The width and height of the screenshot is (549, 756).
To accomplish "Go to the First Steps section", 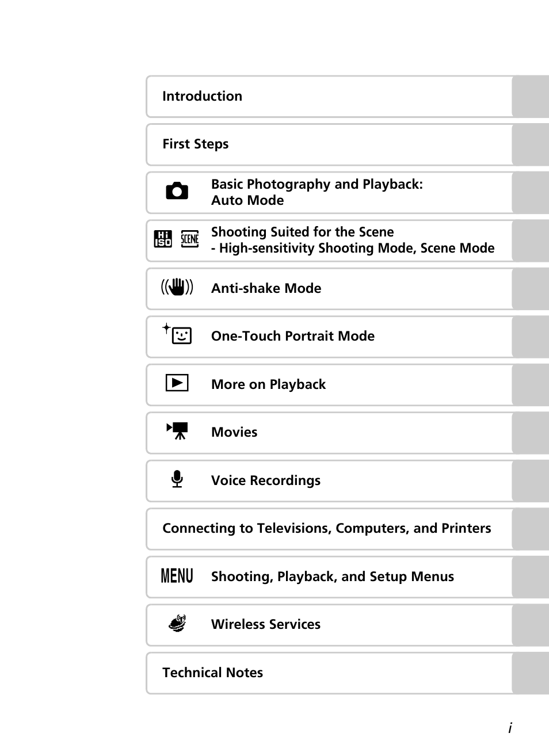I will point(196,144).
